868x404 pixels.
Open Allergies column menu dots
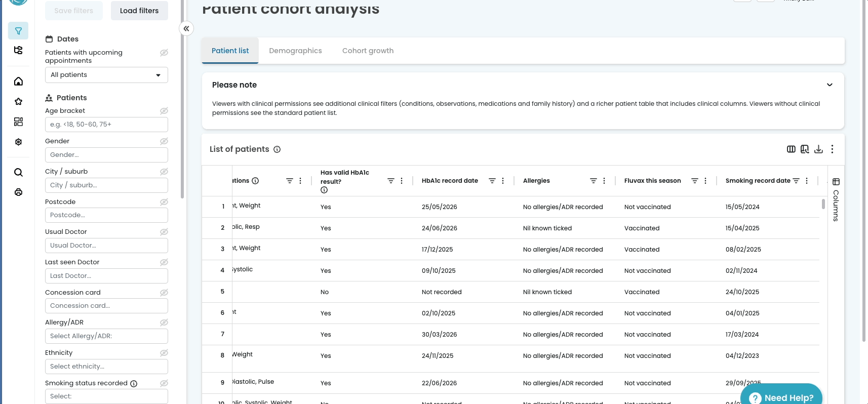click(604, 181)
